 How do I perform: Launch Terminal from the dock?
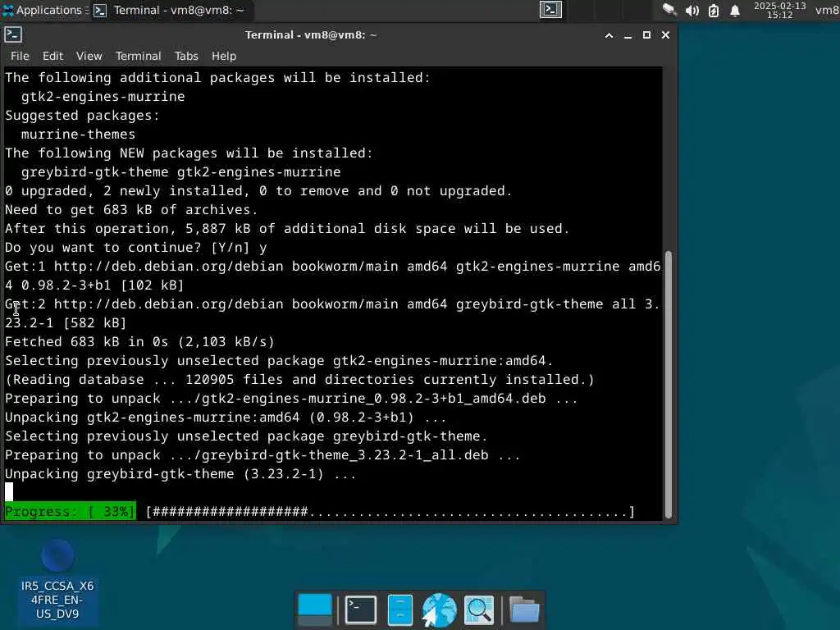361,609
